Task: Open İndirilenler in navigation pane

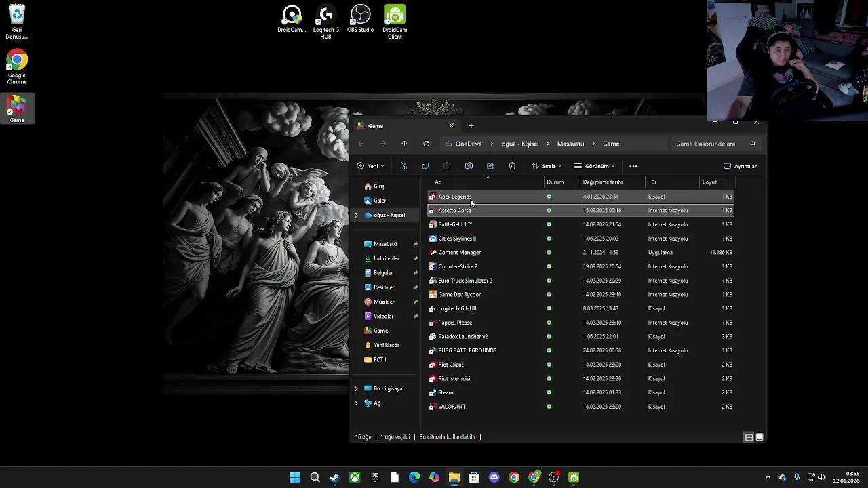Action: tap(387, 258)
